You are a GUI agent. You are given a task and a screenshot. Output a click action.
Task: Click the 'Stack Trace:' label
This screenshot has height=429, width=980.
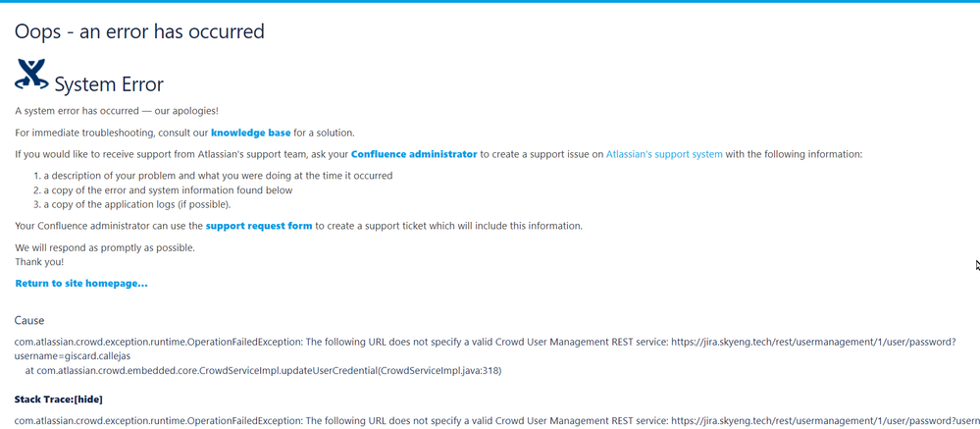tap(44, 399)
